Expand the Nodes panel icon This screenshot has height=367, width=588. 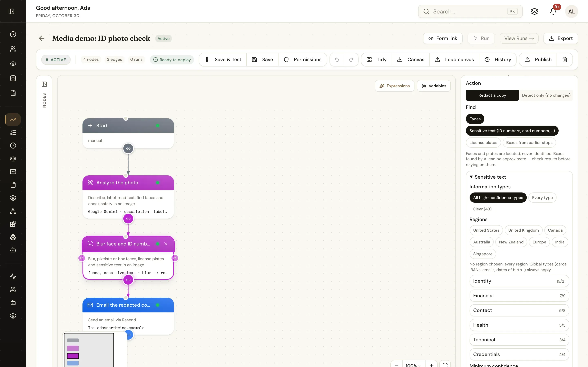[x=44, y=84]
